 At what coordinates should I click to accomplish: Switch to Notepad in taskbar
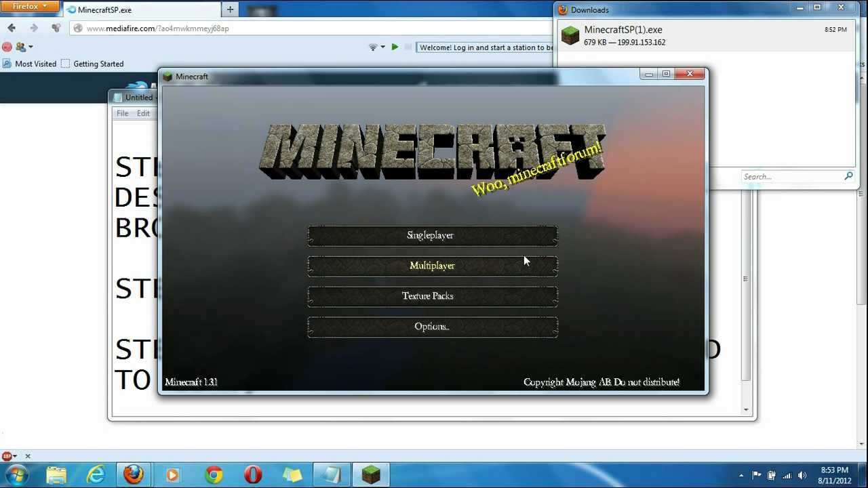332,475
